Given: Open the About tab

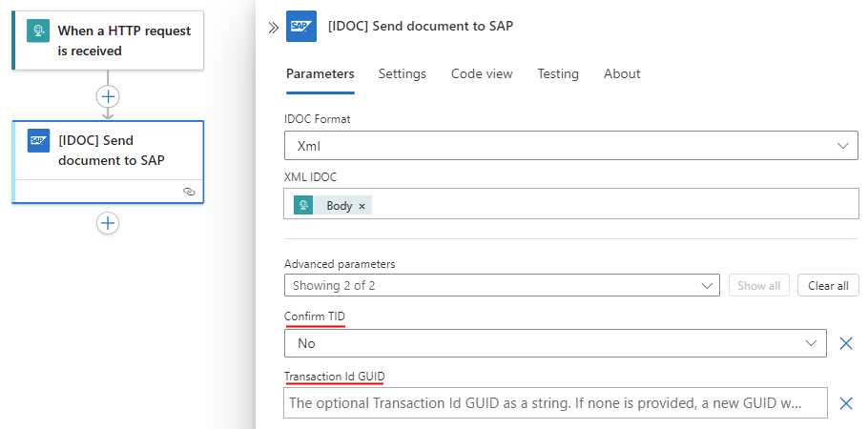Looking at the screenshot, I should click(x=622, y=73).
